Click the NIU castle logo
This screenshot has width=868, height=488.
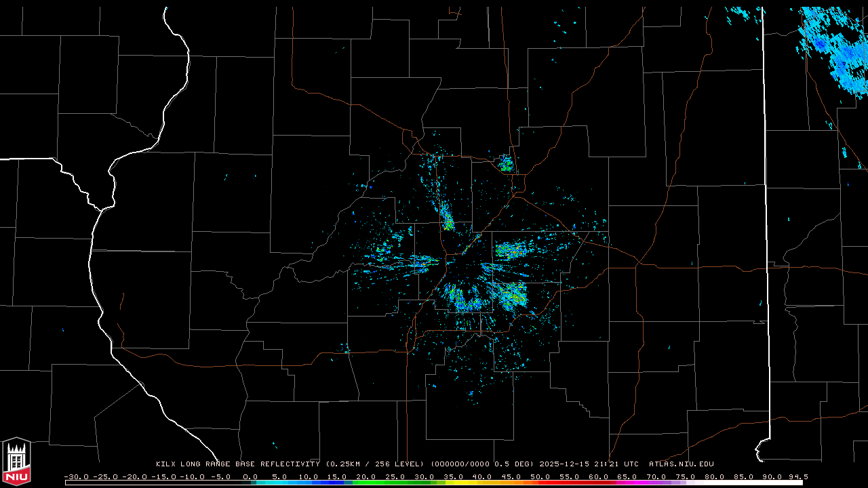click(x=16, y=461)
